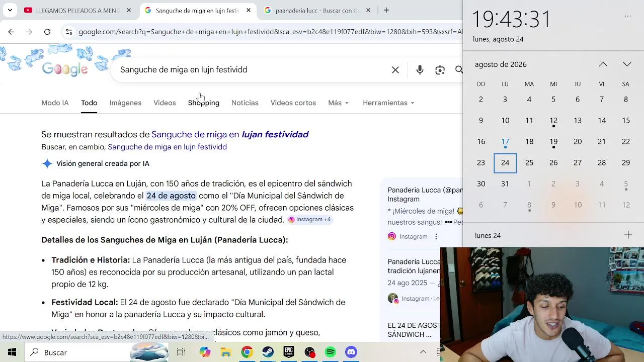Open Epic Games Launcher from taskbar
Image resolution: width=644 pixels, height=362 pixels.
pos(288,352)
